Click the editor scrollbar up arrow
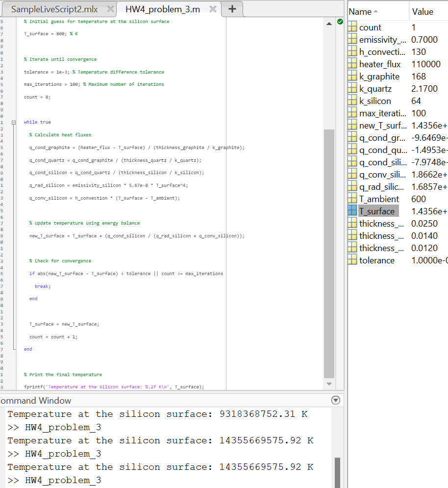 (329, 24)
